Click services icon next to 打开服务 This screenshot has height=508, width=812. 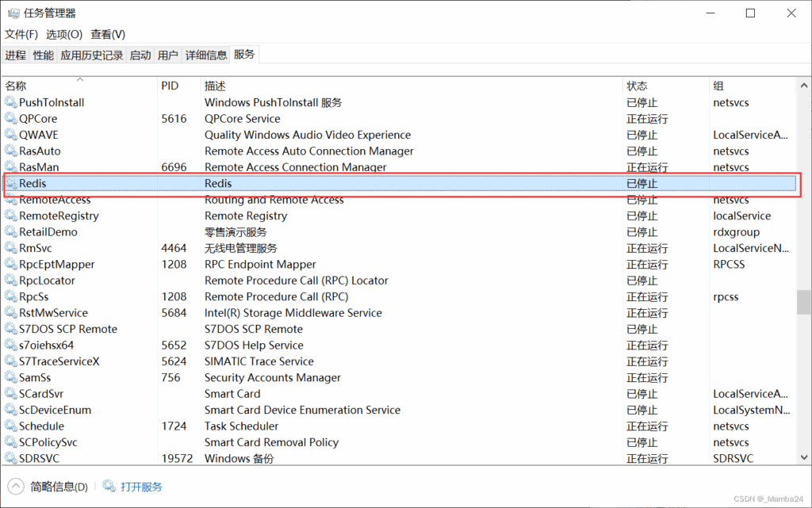click(x=109, y=487)
